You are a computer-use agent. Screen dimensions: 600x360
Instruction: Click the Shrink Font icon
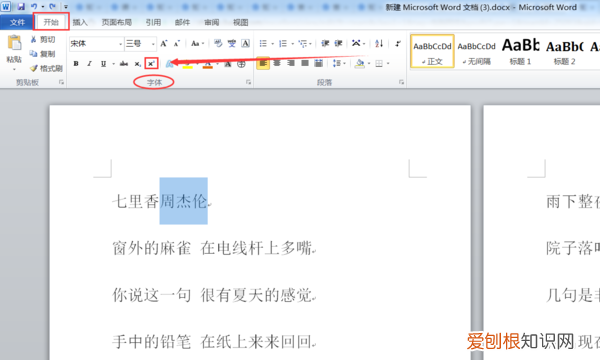[x=176, y=44]
